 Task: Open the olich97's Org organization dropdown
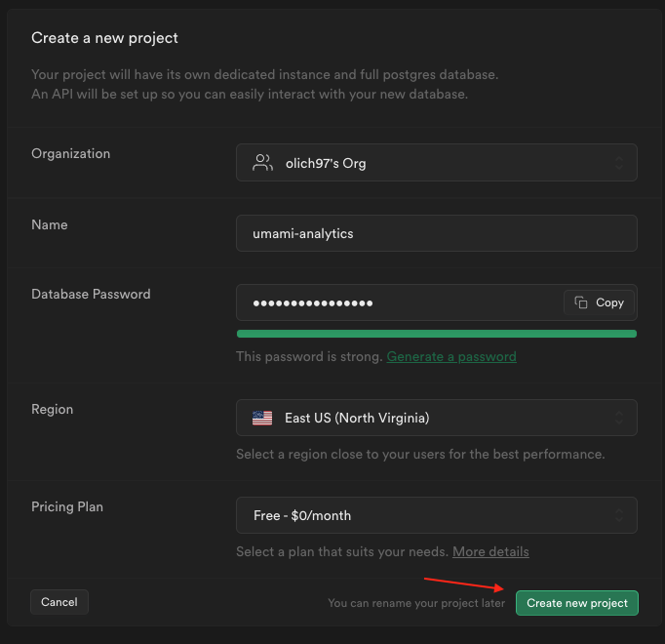pyautogui.click(x=436, y=163)
